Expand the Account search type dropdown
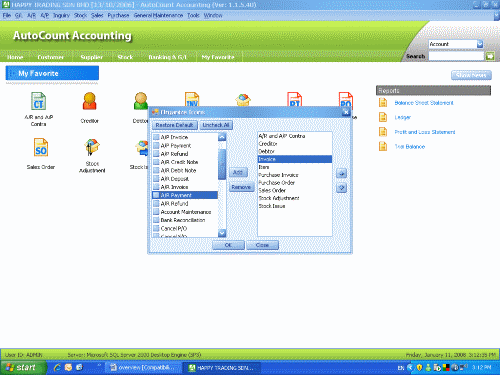Viewport: 500px width, 375px height. point(480,44)
